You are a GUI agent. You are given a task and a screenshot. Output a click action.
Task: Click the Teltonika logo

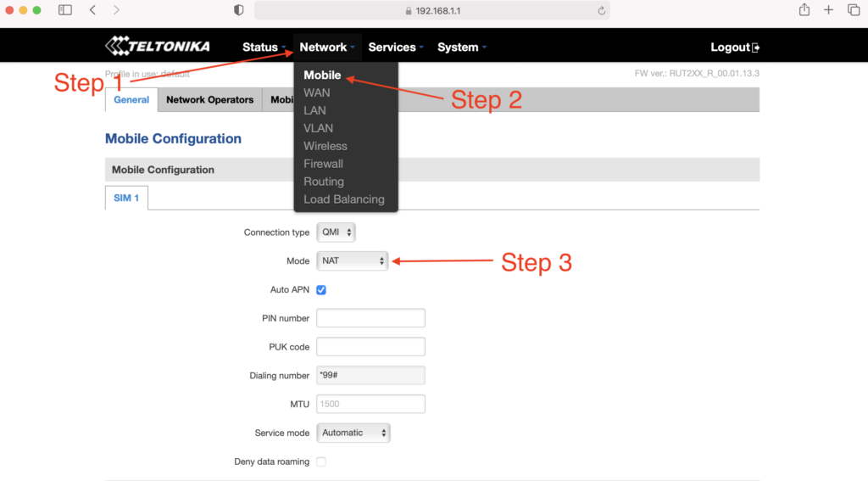click(158, 47)
